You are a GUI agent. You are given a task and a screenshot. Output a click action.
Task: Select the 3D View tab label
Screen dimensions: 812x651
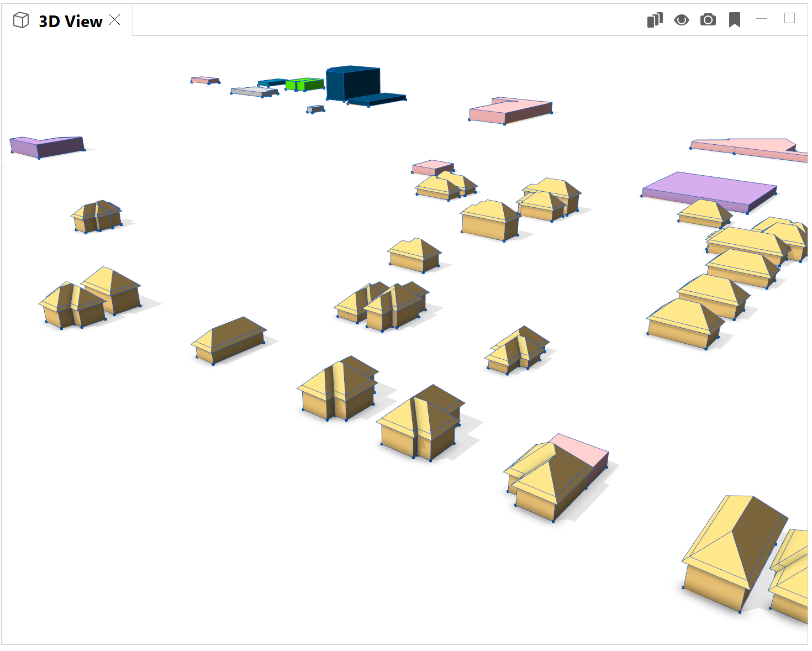tap(70, 21)
